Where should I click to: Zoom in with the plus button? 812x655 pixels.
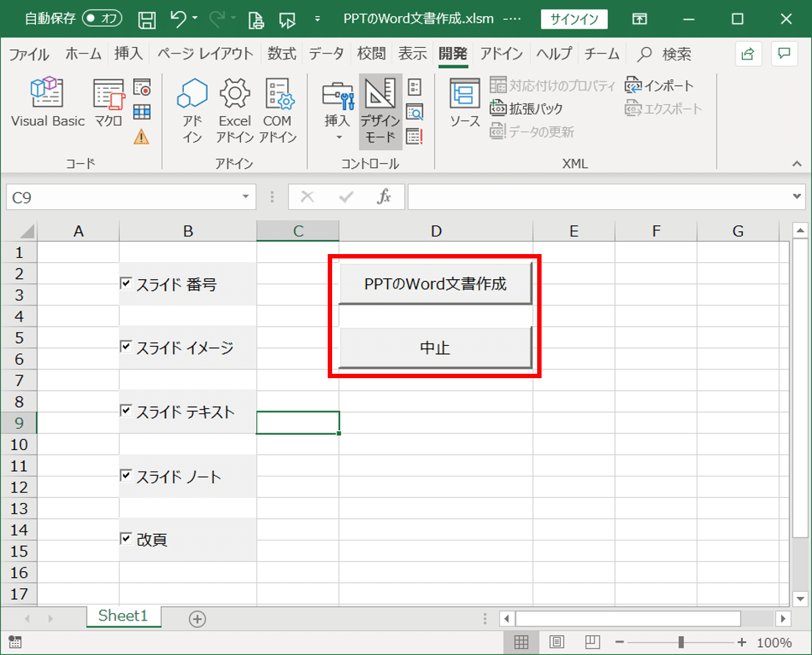(x=742, y=643)
